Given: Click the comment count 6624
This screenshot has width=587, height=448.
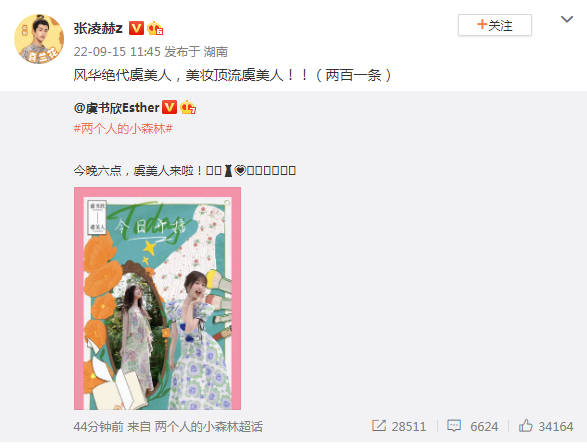Looking at the screenshot, I should point(484,426).
